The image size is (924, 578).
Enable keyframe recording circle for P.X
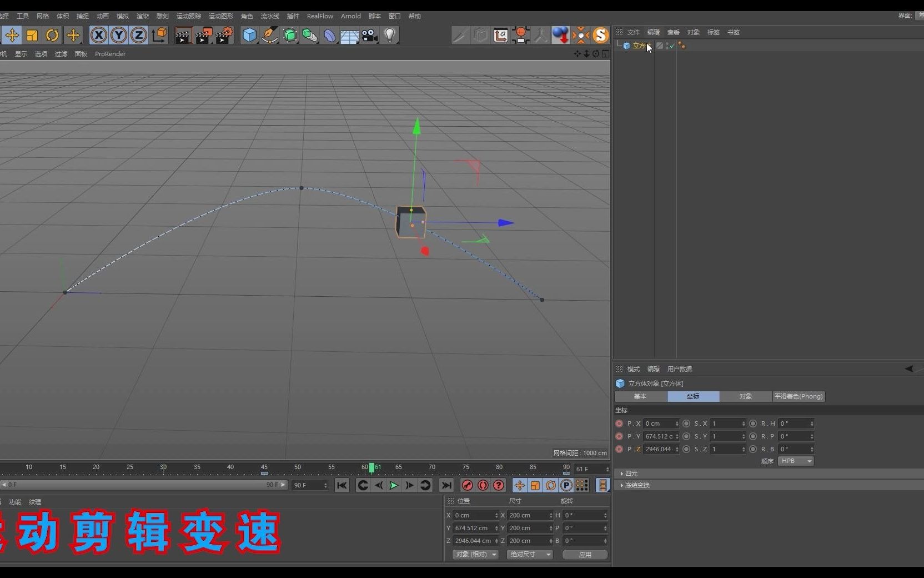(x=619, y=423)
